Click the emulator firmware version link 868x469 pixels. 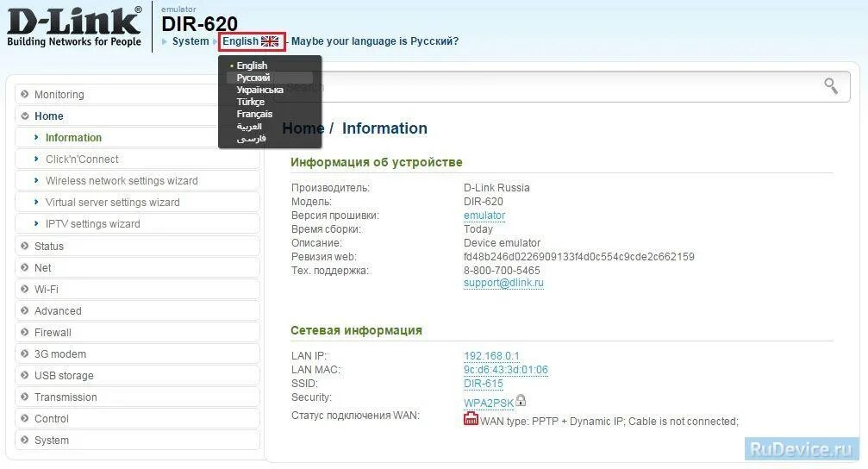coord(484,216)
